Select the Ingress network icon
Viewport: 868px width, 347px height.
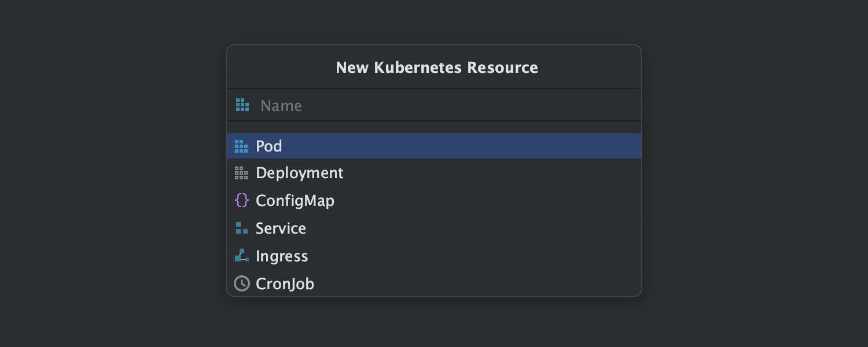pyautogui.click(x=242, y=256)
